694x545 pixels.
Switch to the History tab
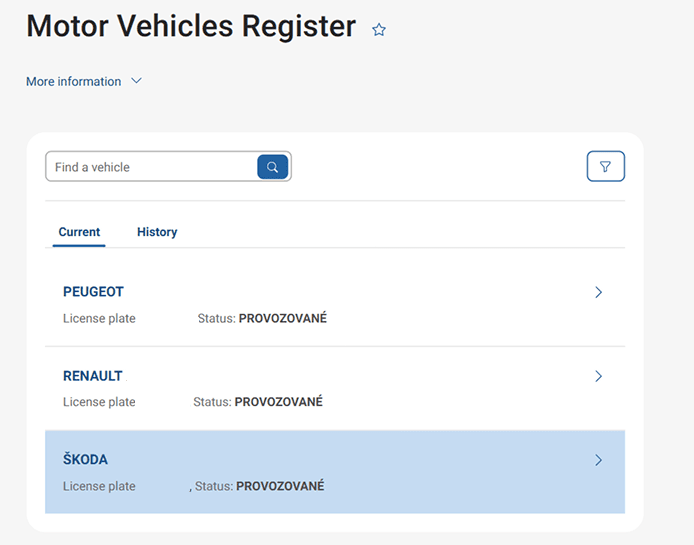click(157, 232)
